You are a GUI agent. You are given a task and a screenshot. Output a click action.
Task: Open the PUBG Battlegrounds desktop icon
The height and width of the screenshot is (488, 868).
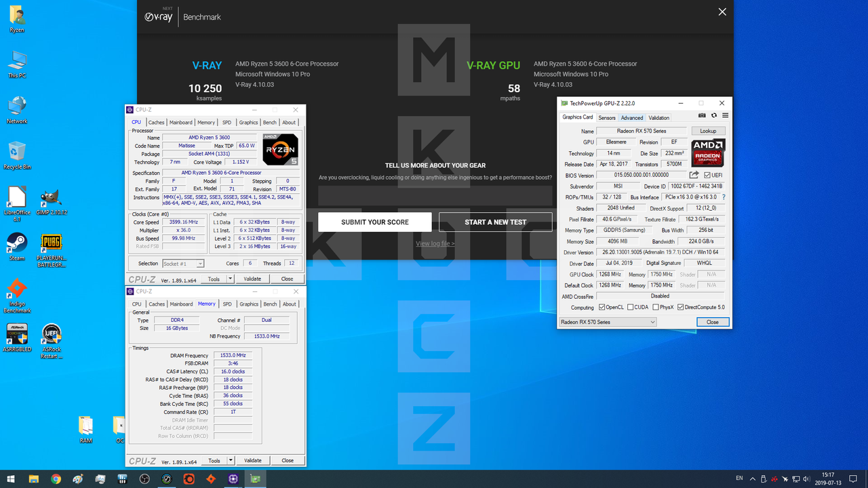[x=52, y=249]
